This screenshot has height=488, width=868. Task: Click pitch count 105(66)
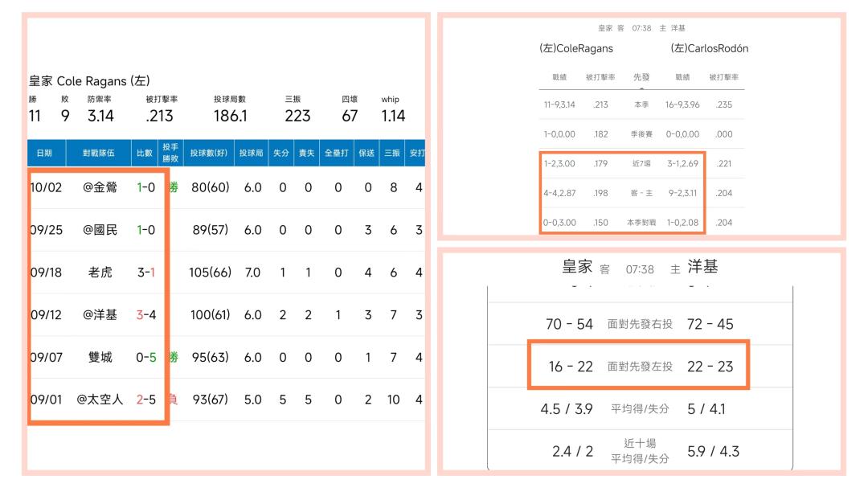pos(211,273)
